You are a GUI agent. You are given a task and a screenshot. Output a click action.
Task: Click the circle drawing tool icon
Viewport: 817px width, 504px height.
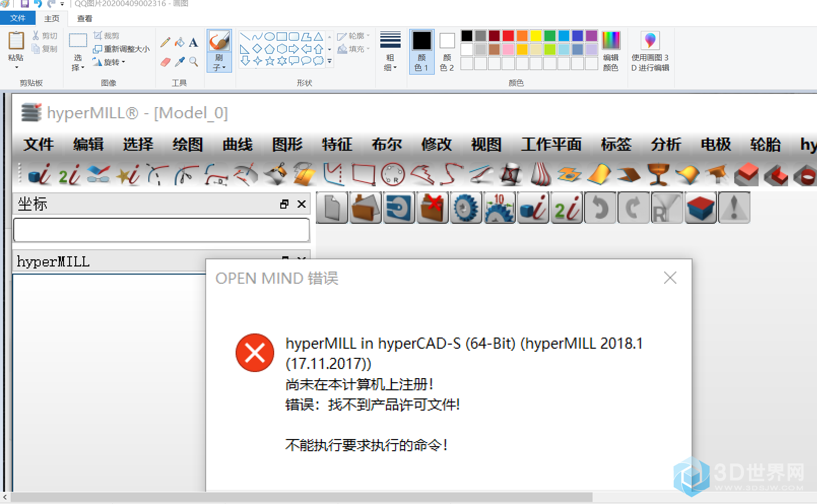[x=393, y=175]
